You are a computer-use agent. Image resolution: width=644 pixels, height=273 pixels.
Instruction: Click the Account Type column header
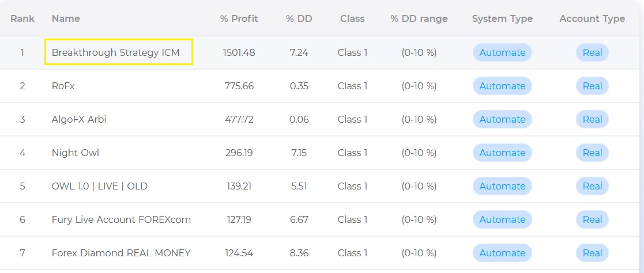[592, 18]
